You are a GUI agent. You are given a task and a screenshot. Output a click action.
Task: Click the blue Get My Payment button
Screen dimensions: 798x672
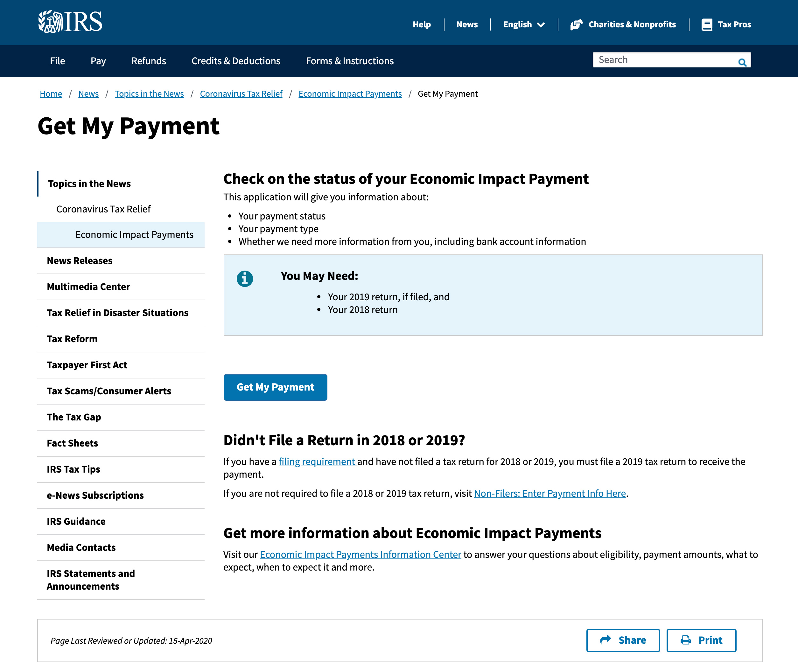[275, 387]
